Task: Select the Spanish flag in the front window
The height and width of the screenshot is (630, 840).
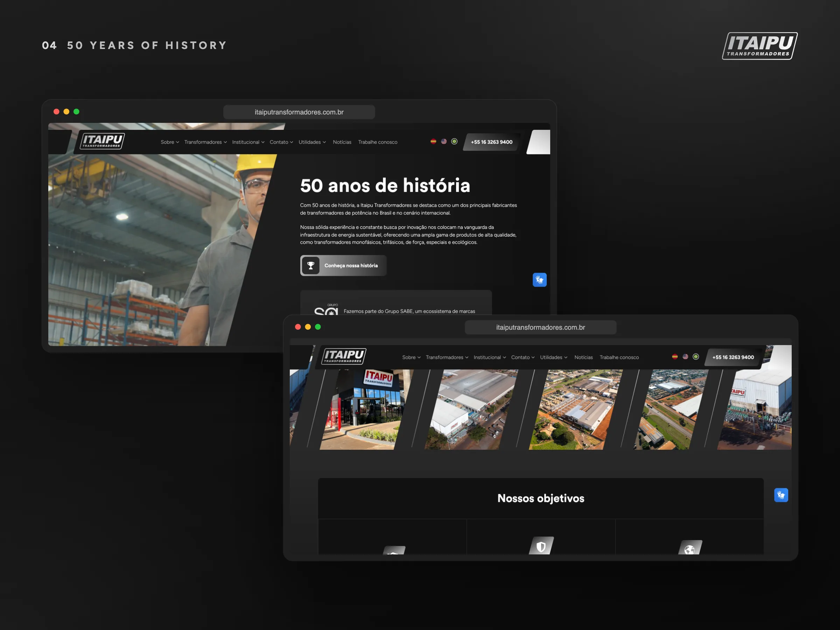Action: coord(675,357)
